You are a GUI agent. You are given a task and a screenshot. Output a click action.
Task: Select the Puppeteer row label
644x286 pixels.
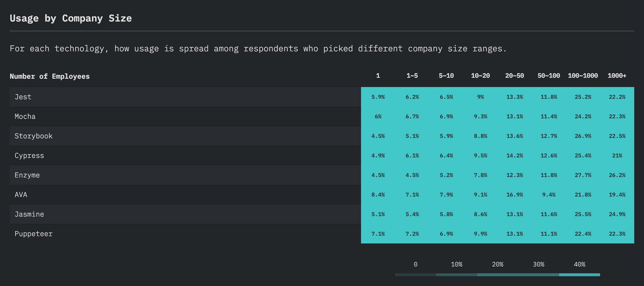pos(33,234)
